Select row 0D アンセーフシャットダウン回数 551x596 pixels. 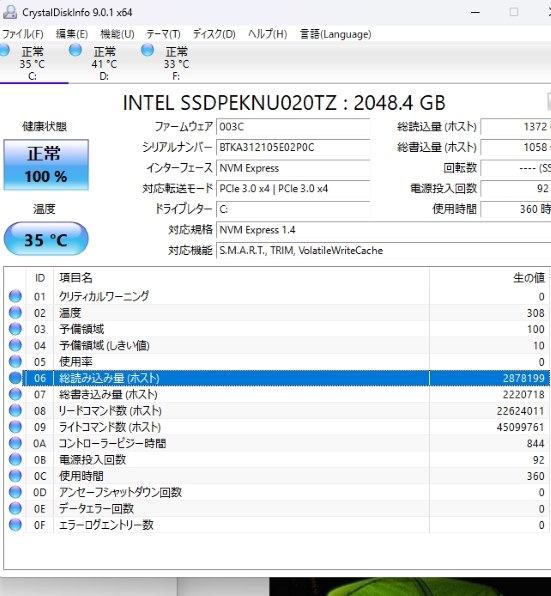tap(277, 493)
